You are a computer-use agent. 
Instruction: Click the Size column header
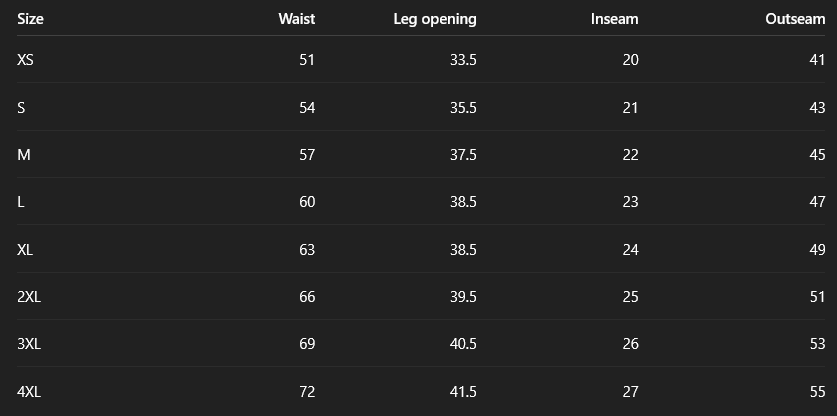coord(31,19)
